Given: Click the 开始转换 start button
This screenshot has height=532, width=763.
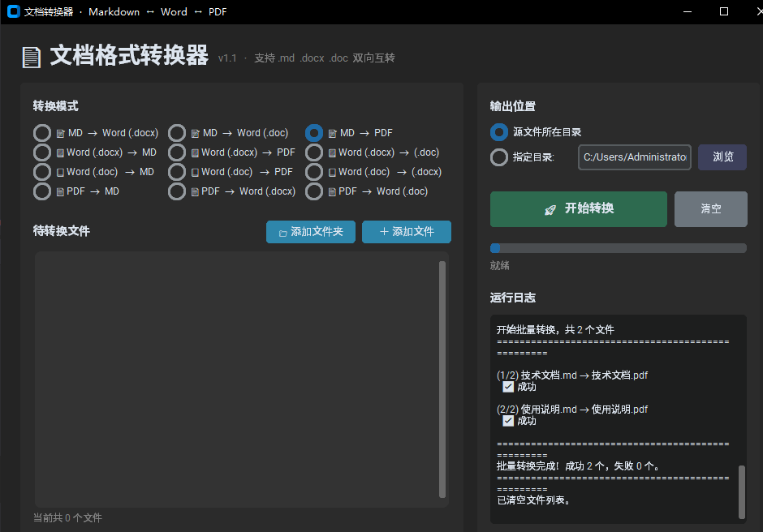Looking at the screenshot, I should click(579, 209).
